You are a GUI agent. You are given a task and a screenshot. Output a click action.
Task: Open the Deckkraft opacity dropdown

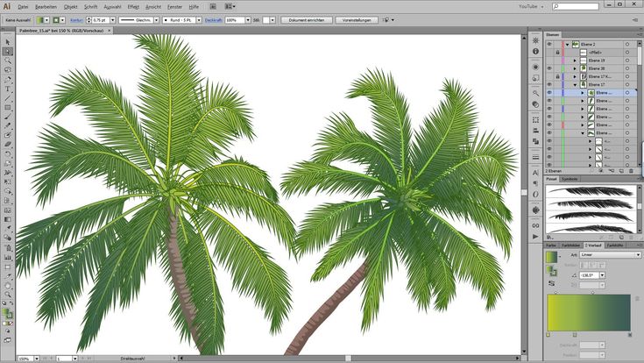pyautogui.click(x=248, y=20)
